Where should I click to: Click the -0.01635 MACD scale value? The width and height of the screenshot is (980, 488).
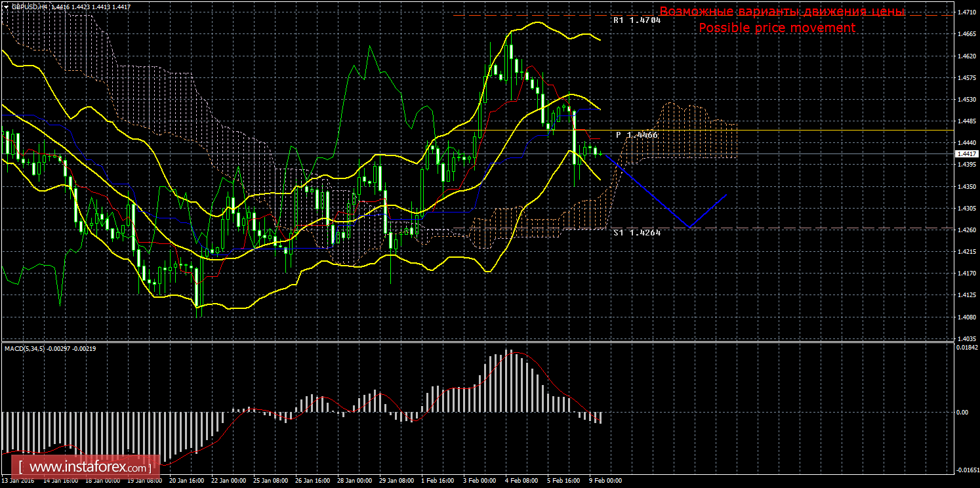point(966,470)
